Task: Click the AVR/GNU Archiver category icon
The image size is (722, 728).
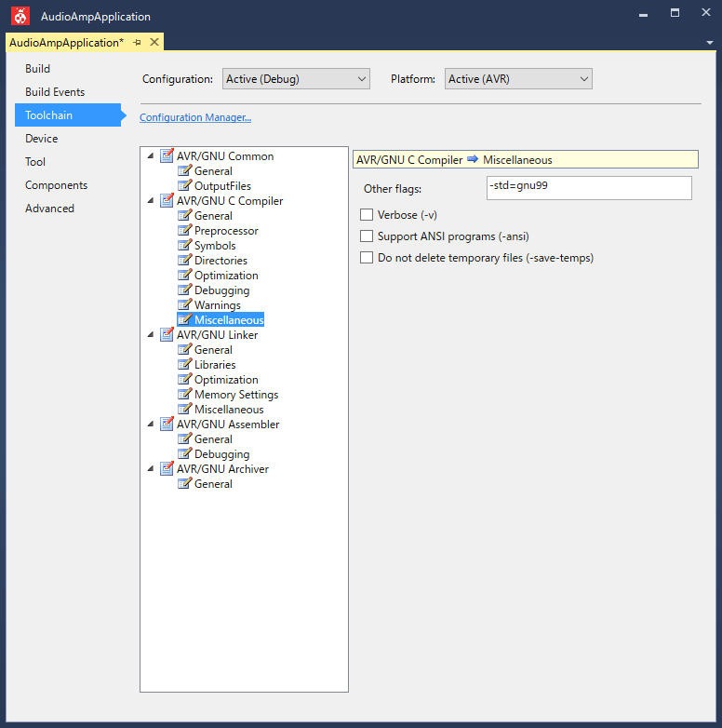Action: tap(167, 468)
